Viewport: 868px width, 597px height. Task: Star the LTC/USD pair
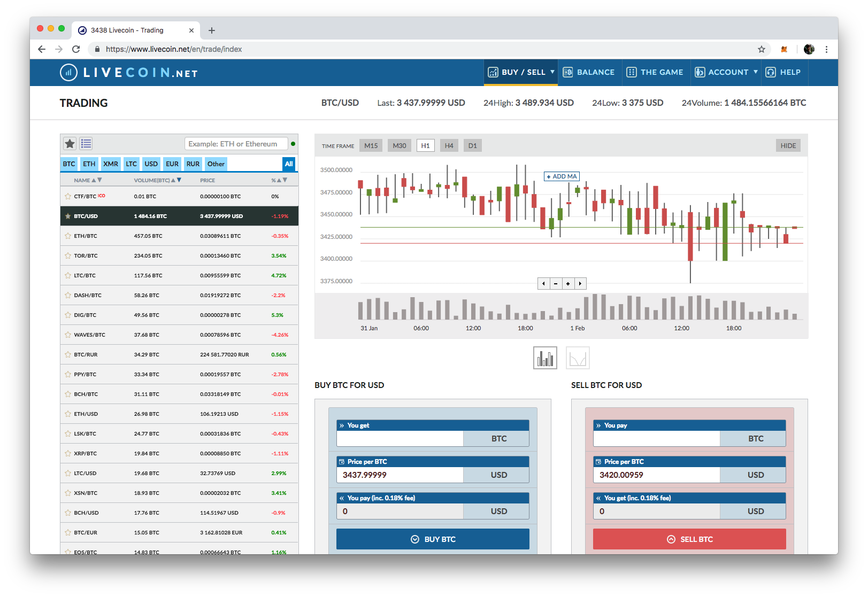pyautogui.click(x=68, y=473)
